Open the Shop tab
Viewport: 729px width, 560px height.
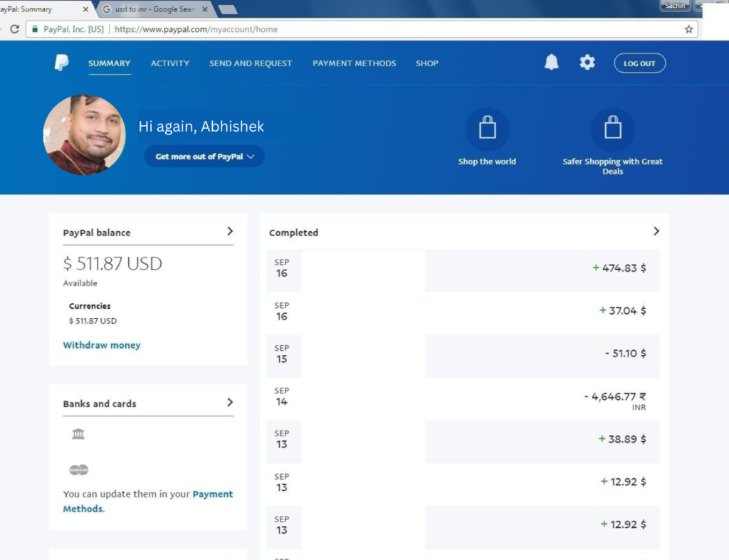(x=427, y=63)
